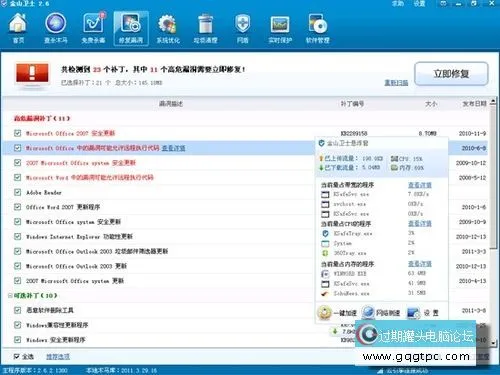The height and width of the screenshot is (375, 500).
Task: Uncheck 恶意软件删除工具 patch
Action: (17, 310)
